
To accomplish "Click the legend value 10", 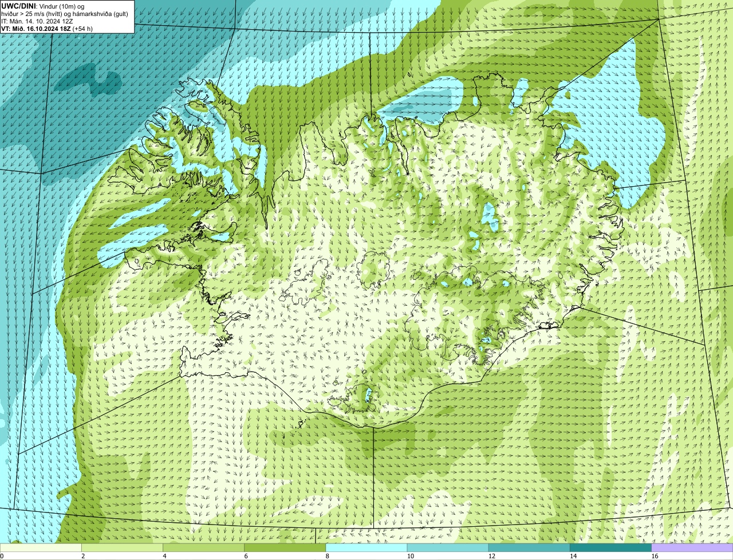I will click(x=411, y=556).
